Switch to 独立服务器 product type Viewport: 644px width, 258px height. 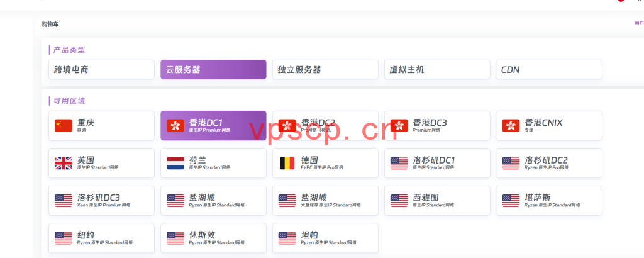(325, 69)
